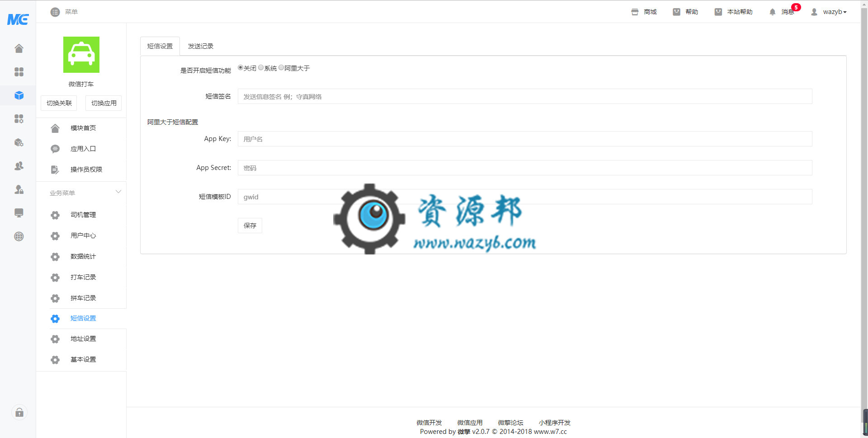Open the 小程序开发 footer link
The height and width of the screenshot is (438, 868).
click(x=554, y=423)
